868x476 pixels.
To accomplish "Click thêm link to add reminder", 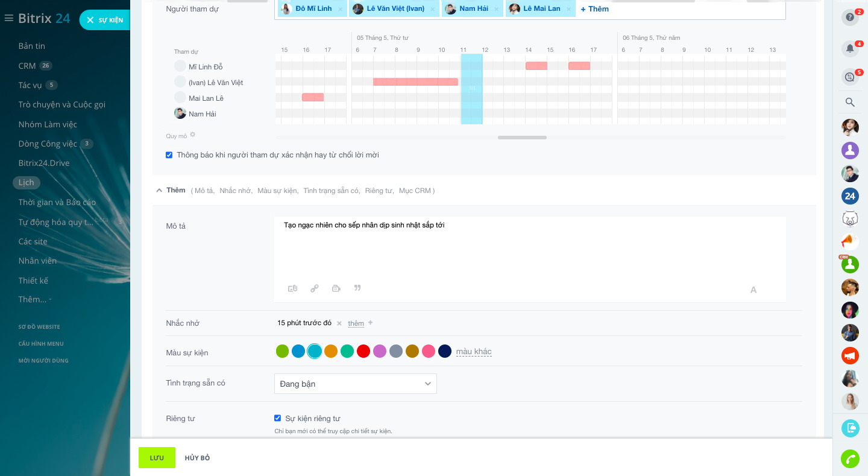I will tap(356, 324).
